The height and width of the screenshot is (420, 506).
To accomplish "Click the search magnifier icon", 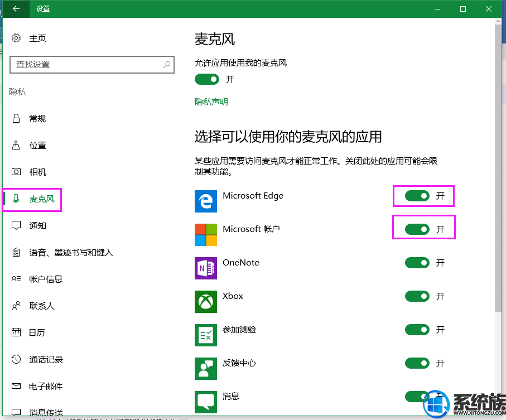I will [x=167, y=65].
